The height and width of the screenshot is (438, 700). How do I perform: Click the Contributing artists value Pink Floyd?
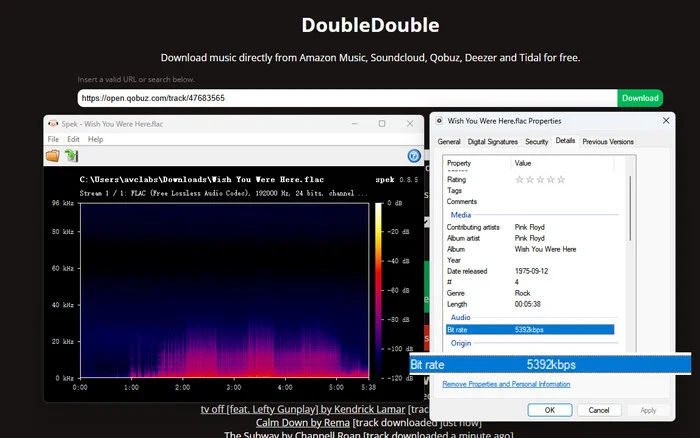tap(529, 227)
